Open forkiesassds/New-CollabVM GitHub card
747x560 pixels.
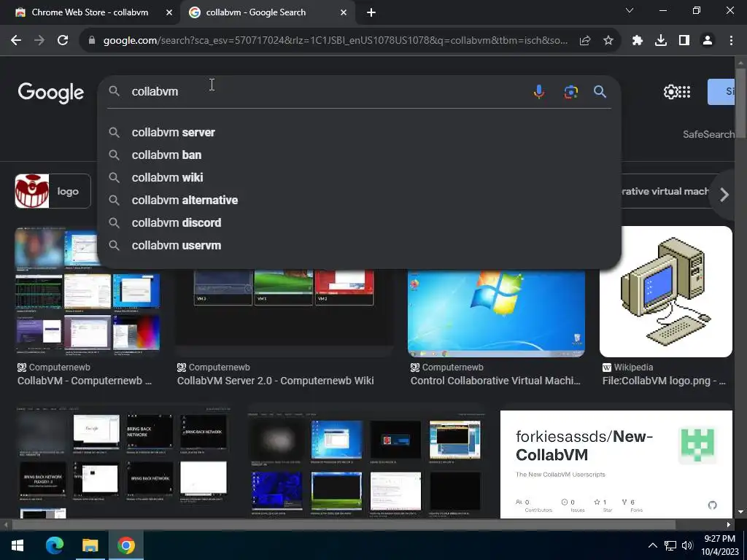pyautogui.click(x=616, y=464)
